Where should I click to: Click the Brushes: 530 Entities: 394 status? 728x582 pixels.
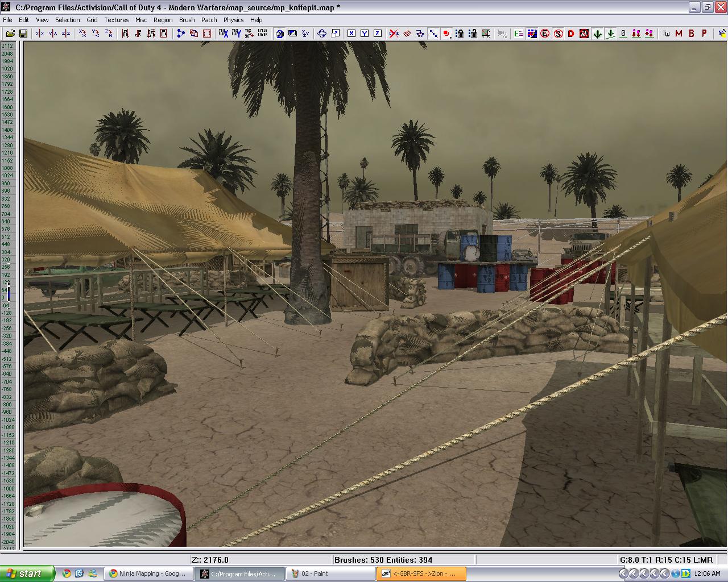tap(383, 560)
